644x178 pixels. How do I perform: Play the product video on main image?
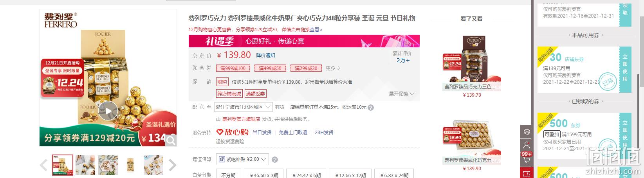108,111
